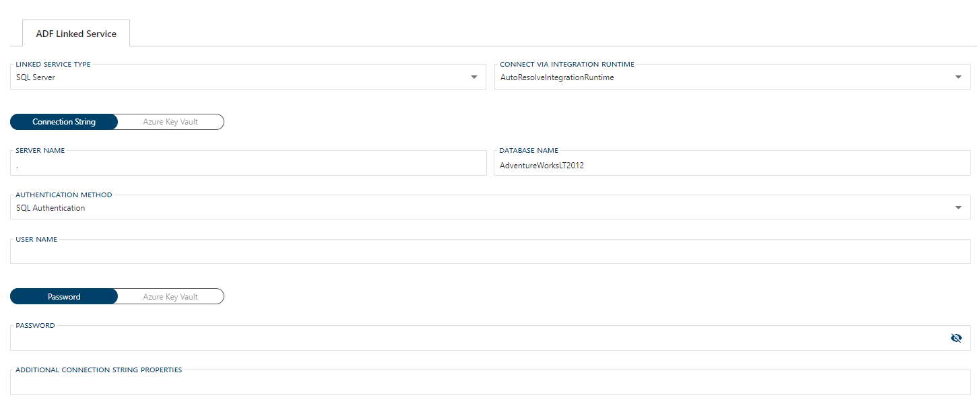Click the SQL Authentication value
Image resolution: width=980 pixels, height=414 pixels.
click(51, 207)
